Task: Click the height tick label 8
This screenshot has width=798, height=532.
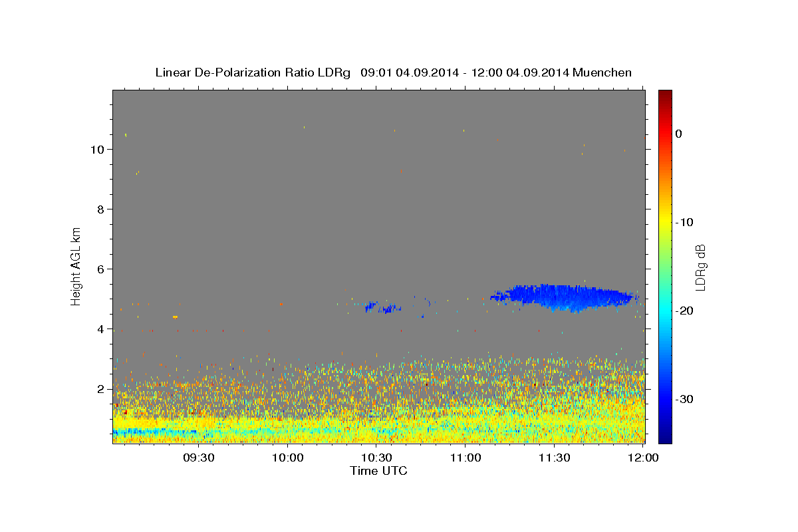Action: [100, 209]
